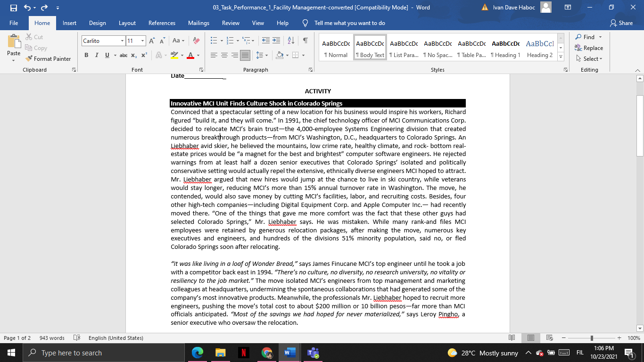644x362 pixels.
Task: Toggle justified text alignment
Action: pos(245,55)
